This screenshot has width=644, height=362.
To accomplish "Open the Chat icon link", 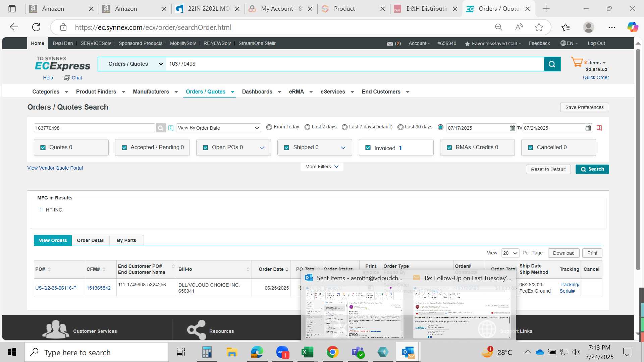I will point(73,78).
